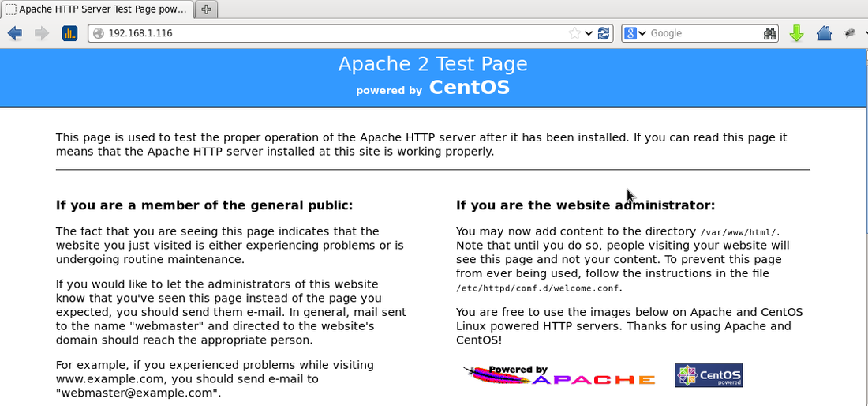This screenshot has width=868, height=406.
Task: Click the bar chart toolbar icon
Action: pyautogui.click(x=69, y=33)
